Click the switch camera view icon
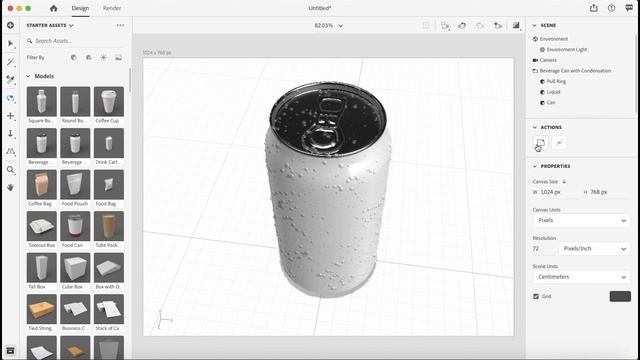Viewport: 640px width, 360px height. click(x=498, y=26)
